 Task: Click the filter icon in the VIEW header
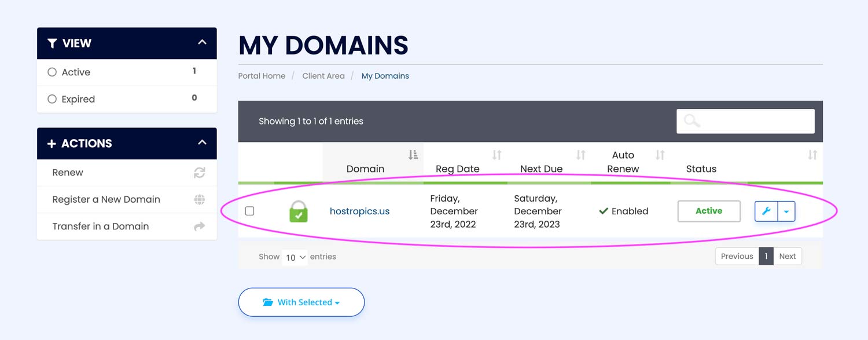53,43
